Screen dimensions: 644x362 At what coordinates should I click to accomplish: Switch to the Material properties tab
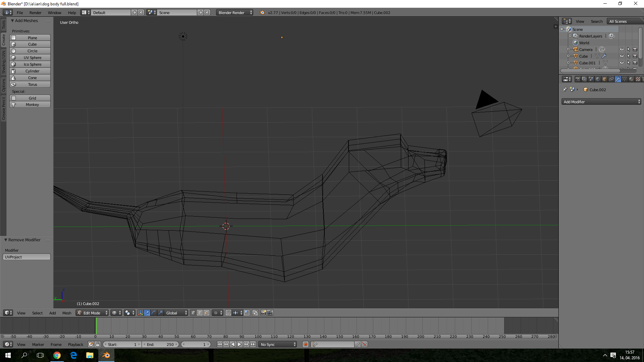tap(632, 79)
